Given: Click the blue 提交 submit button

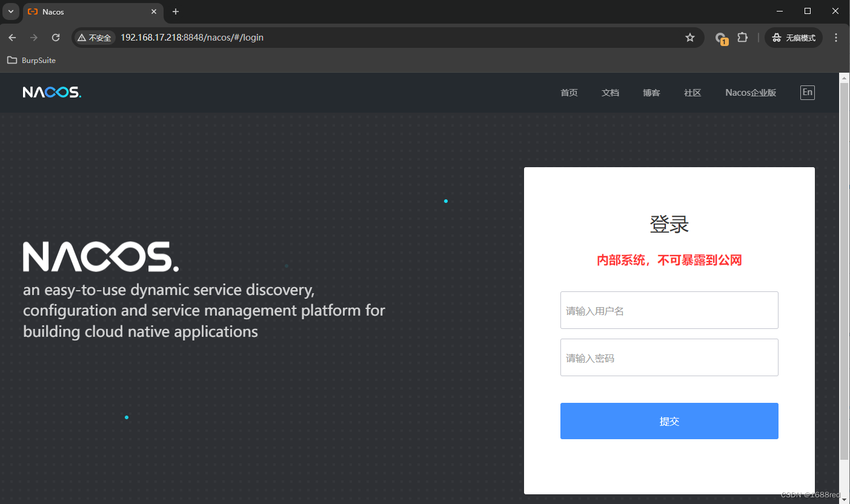Looking at the screenshot, I should click(669, 421).
